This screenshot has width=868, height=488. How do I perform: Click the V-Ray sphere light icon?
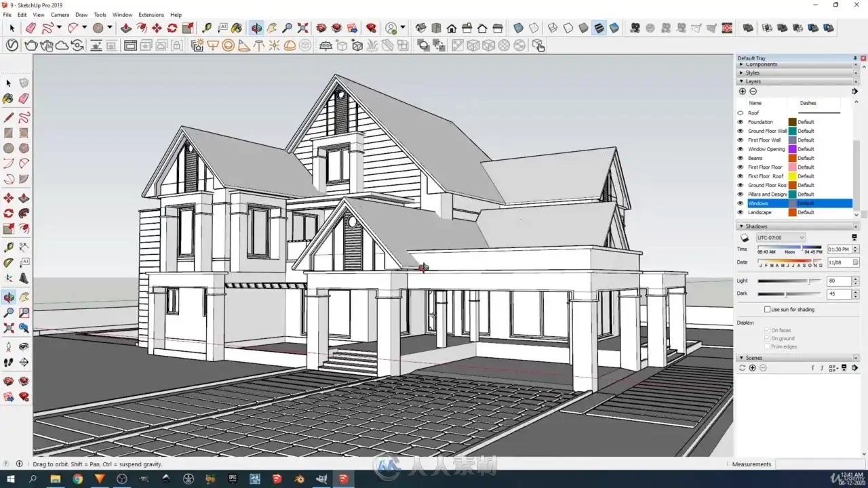228,45
